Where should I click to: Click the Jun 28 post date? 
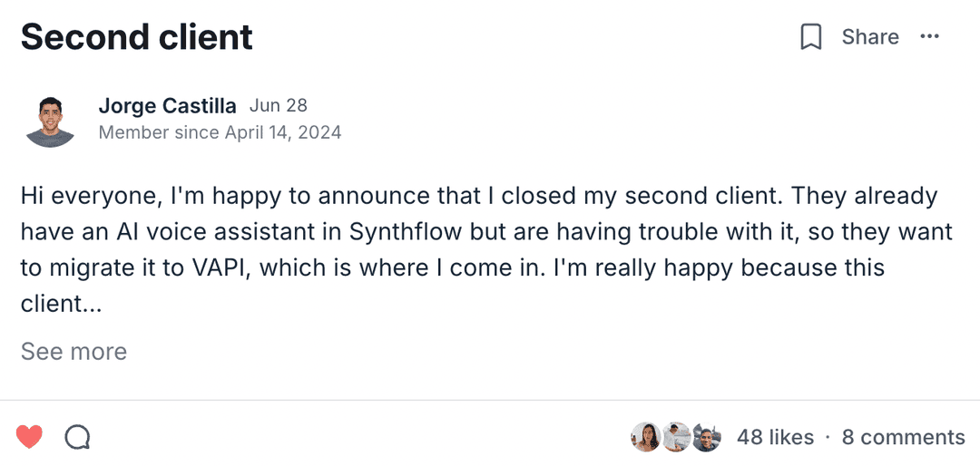[x=278, y=106]
